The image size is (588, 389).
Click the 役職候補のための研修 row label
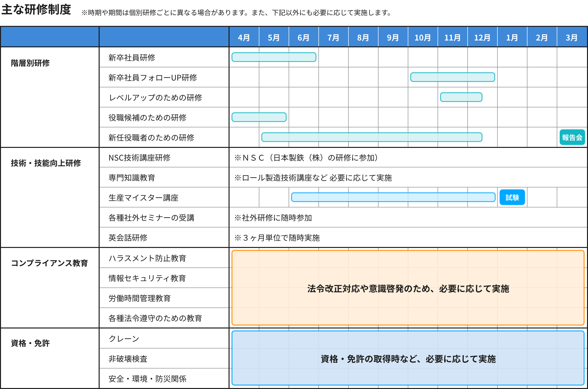click(147, 117)
